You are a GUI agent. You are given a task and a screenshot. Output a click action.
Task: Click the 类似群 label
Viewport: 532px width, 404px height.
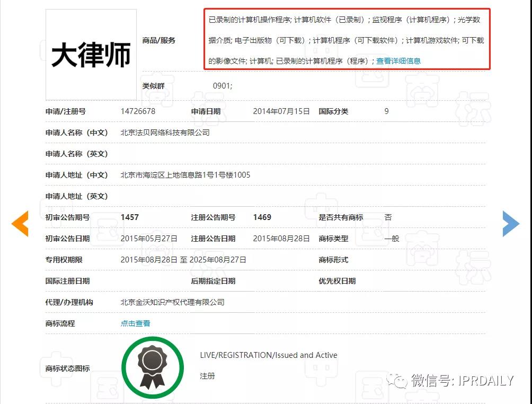point(153,86)
